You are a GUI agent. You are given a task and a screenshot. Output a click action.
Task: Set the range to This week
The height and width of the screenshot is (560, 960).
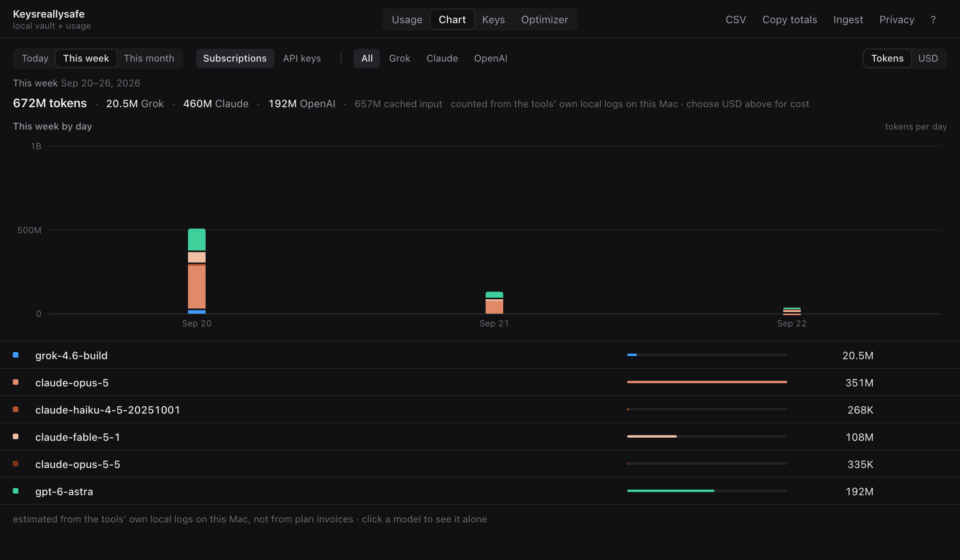[x=86, y=58]
